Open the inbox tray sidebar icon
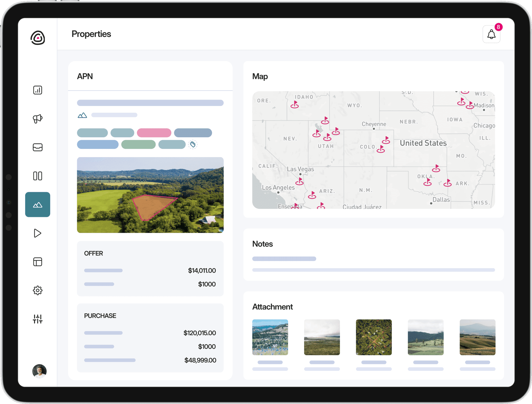 point(38,147)
